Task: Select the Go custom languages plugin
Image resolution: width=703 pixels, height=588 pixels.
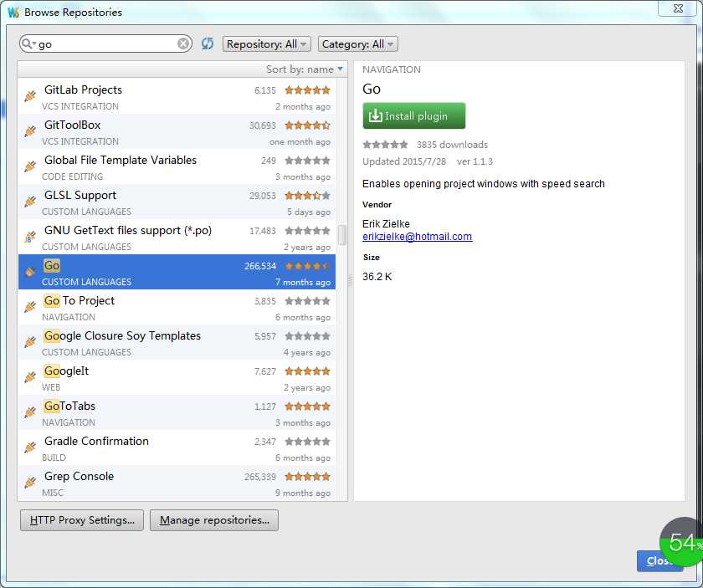Action: [177, 272]
